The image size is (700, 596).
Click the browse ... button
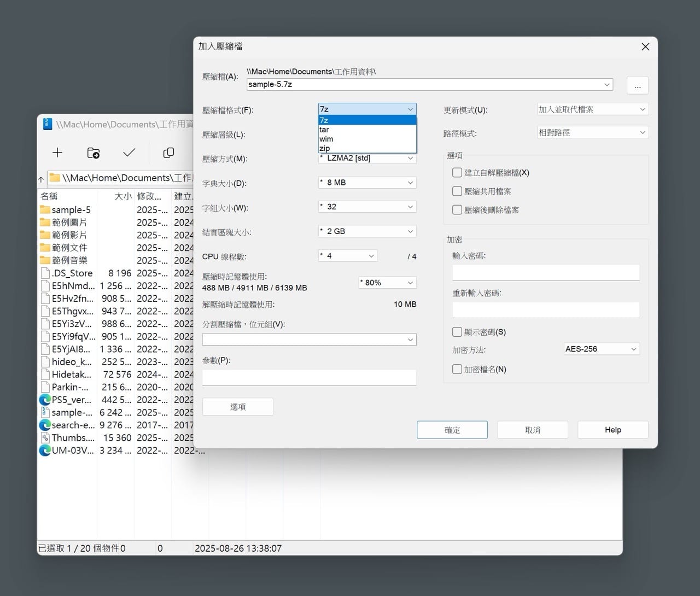pyautogui.click(x=638, y=86)
